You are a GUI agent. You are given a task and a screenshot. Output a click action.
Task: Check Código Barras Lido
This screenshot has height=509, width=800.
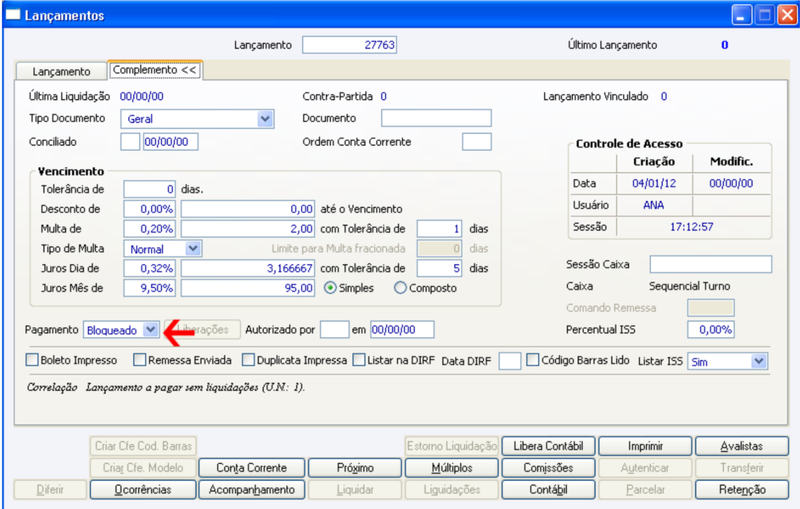coord(532,360)
